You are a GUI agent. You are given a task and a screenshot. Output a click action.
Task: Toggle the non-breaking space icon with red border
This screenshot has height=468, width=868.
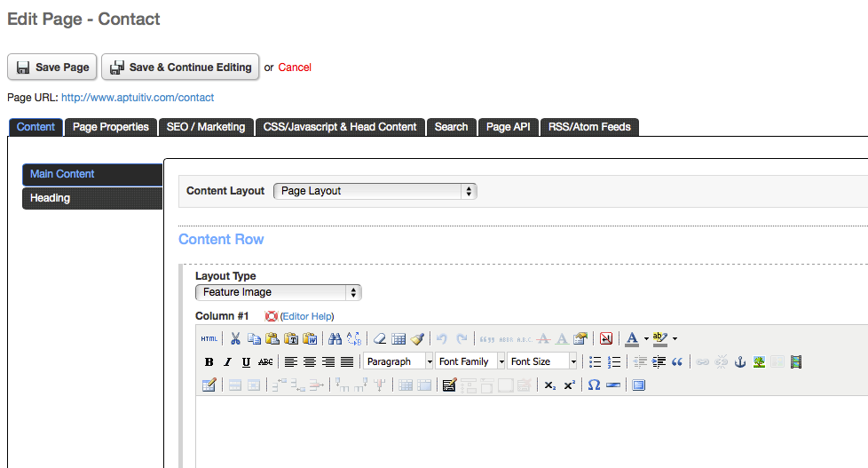click(x=606, y=338)
